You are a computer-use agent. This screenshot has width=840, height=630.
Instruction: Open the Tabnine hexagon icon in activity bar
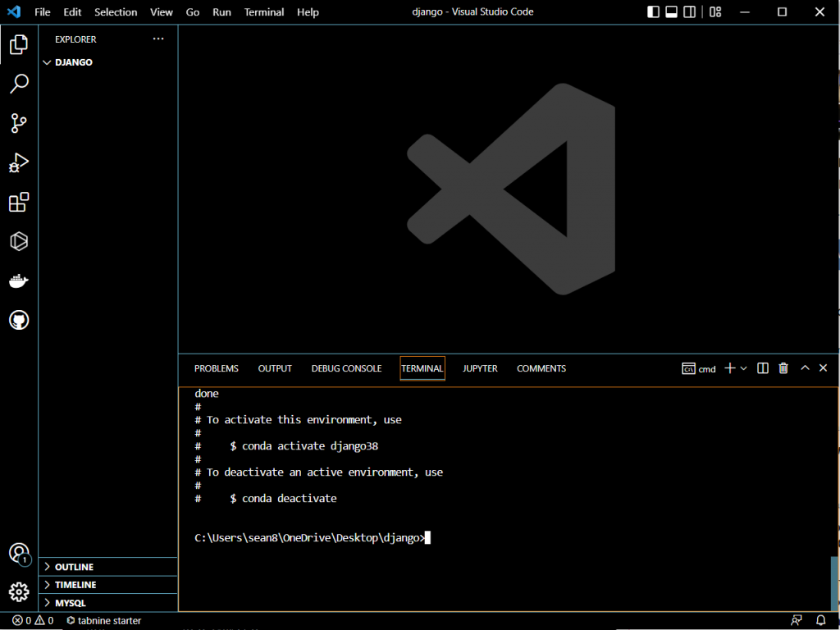pos(19,241)
